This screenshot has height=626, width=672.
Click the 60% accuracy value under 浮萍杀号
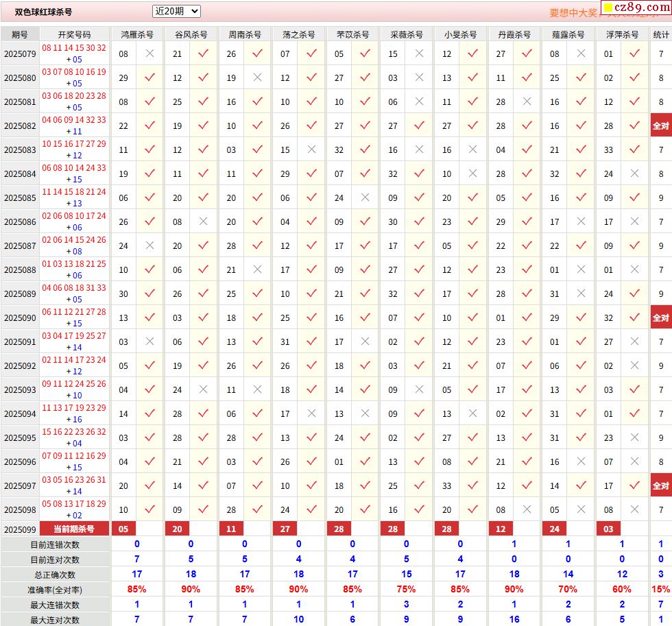[621, 589]
